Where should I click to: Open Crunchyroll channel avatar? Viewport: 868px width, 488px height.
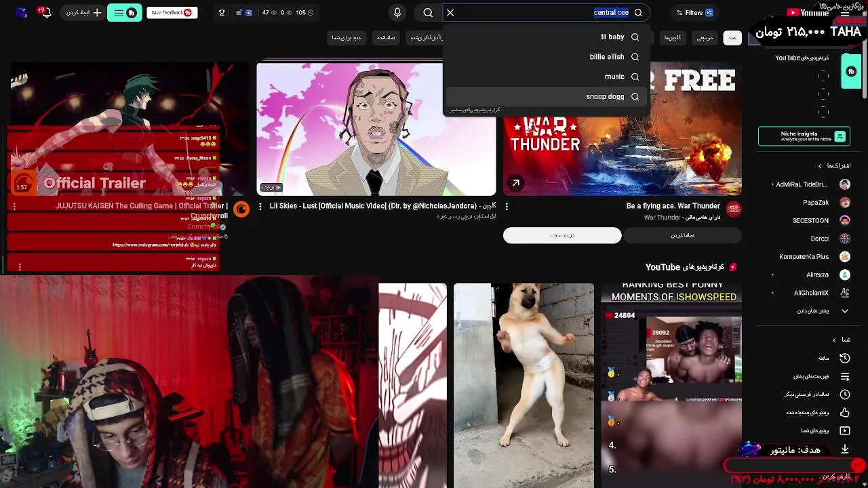241,209
